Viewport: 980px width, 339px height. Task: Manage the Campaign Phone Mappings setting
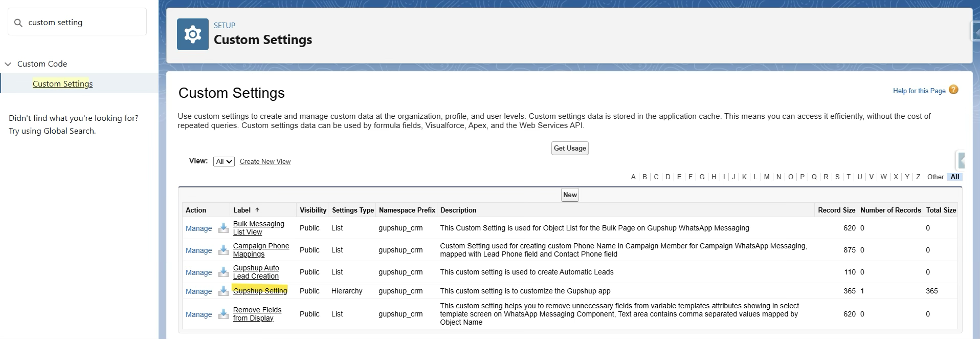tap(198, 250)
